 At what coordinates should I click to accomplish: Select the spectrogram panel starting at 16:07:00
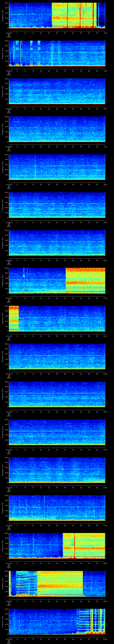click(57, 167)
